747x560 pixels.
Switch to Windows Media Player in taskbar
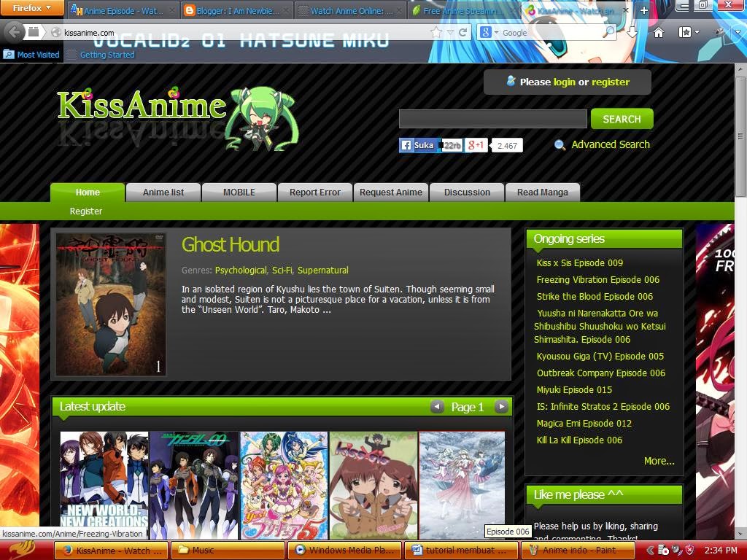coord(345,550)
